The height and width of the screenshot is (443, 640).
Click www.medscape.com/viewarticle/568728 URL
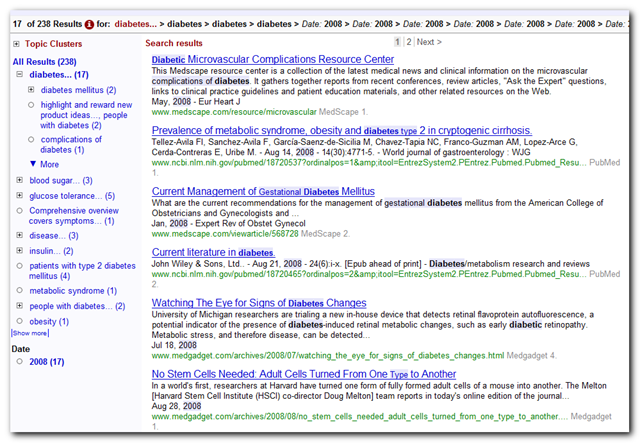pos(225,234)
